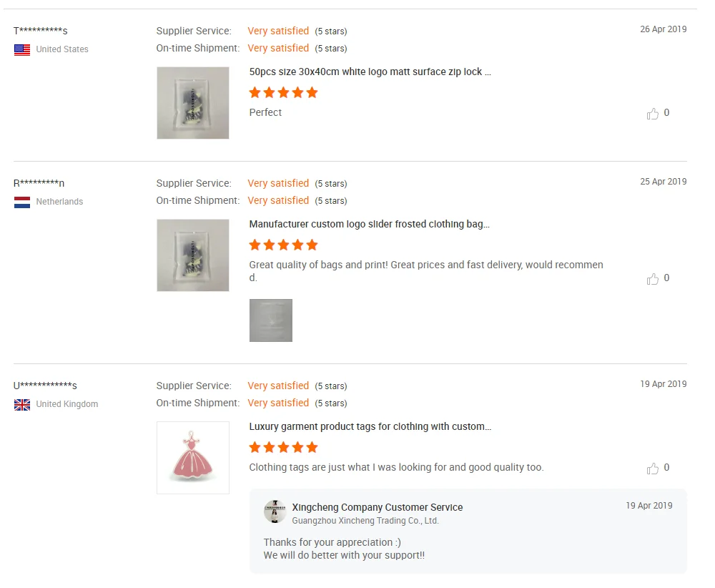Click Xingcheng Company Customer Service avatar
715x588 pixels.
(x=275, y=511)
